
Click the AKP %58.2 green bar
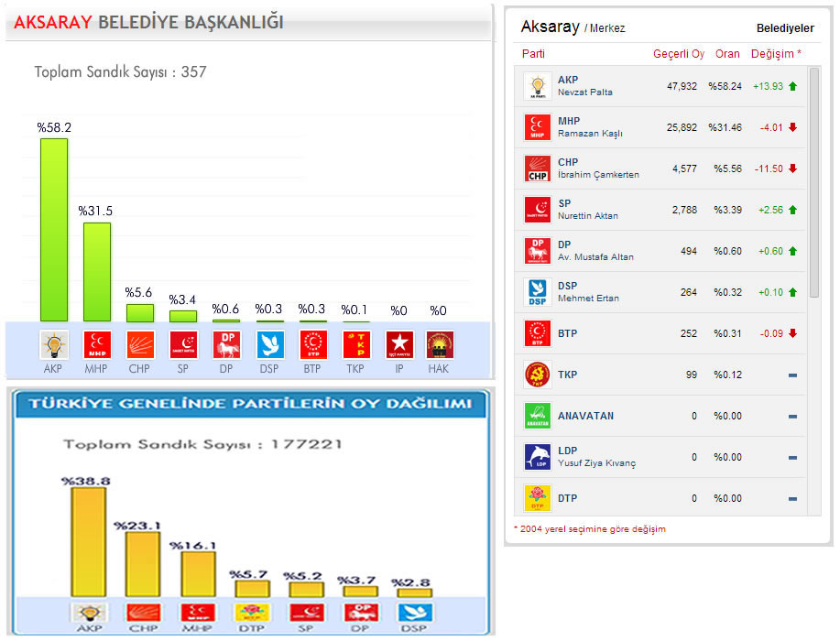pos(54,229)
